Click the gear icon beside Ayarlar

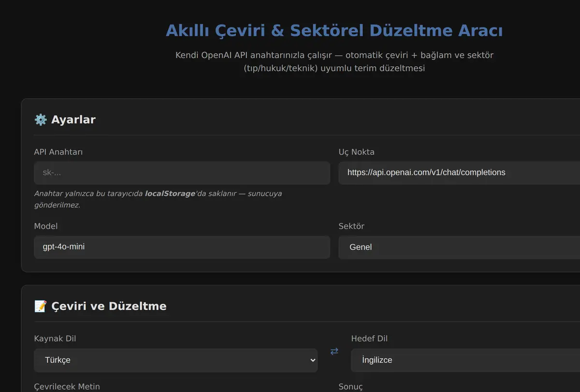click(41, 119)
